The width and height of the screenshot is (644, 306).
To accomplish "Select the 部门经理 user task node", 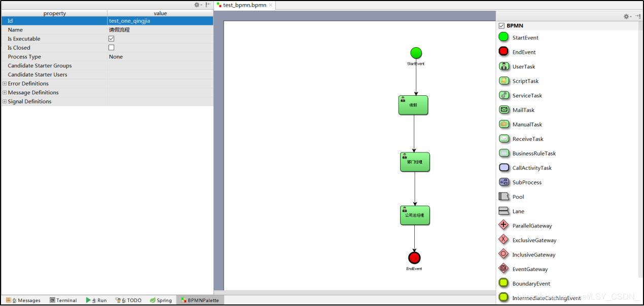I will pos(415,162).
